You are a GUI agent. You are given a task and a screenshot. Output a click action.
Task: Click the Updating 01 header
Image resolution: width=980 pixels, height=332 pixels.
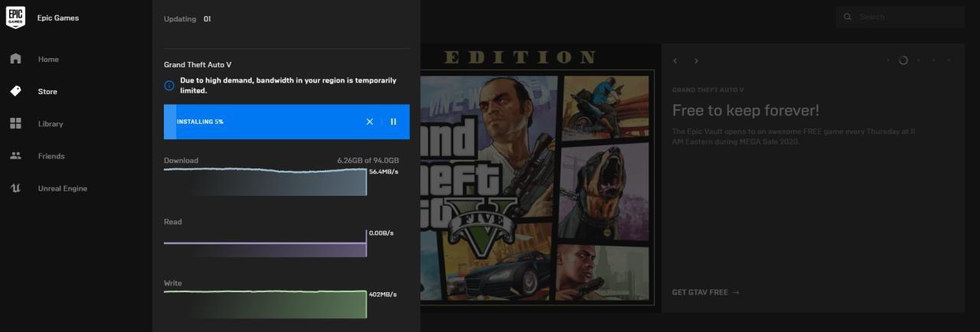point(188,19)
